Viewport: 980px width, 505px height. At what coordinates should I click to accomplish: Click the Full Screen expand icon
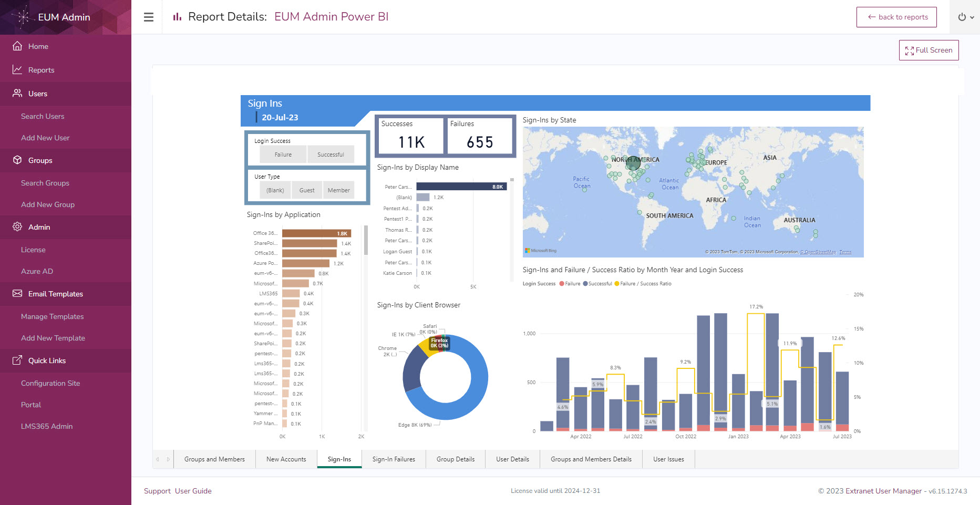pyautogui.click(x=909, y=50)
